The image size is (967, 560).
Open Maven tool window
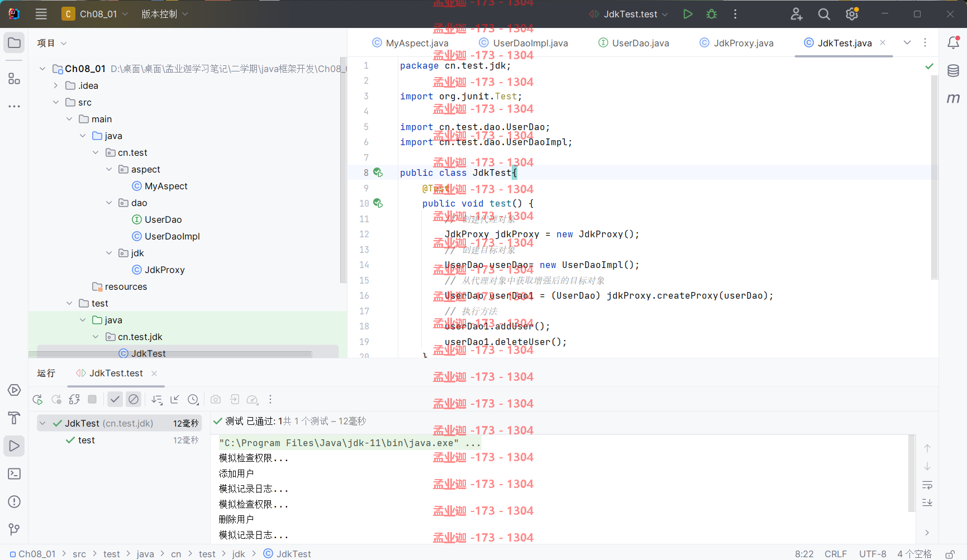[953, 98]
